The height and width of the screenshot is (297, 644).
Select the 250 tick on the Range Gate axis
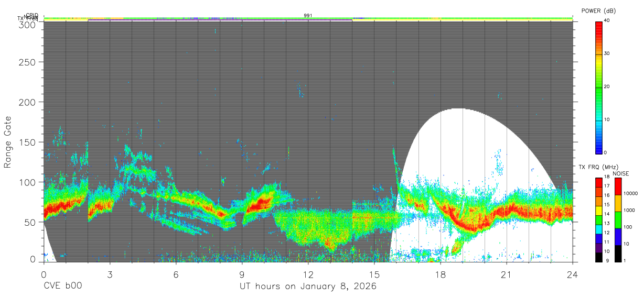click(x=28, y=62)
